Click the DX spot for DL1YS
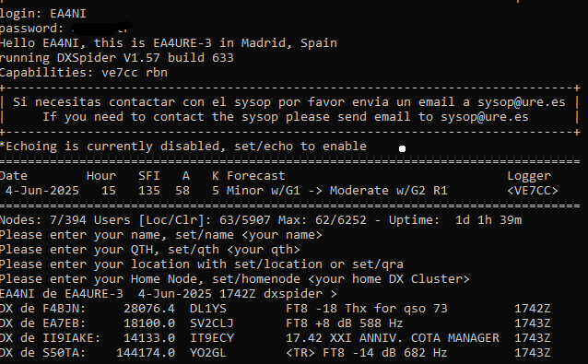Viewport: 588px width, 364px height. click(275, 309)
